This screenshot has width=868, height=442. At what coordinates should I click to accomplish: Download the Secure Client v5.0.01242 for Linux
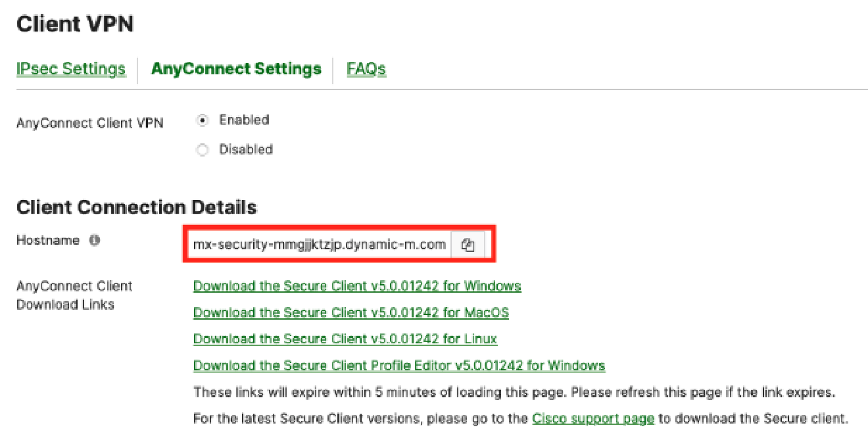click(x=345, y=338)
